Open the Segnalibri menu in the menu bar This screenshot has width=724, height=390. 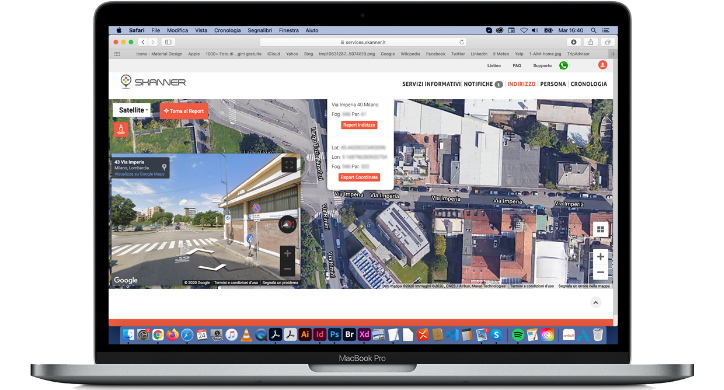(x=259, y=30)
